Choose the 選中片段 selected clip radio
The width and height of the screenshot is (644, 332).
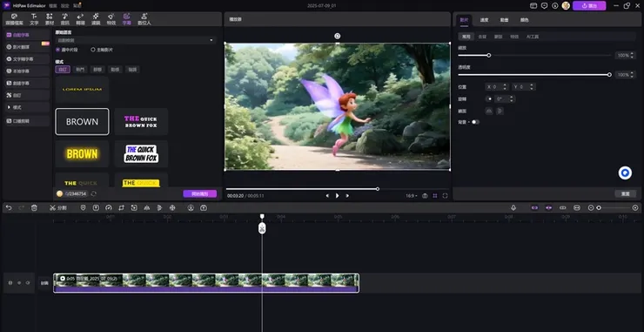pyautogui.click(x=66, y=50)
